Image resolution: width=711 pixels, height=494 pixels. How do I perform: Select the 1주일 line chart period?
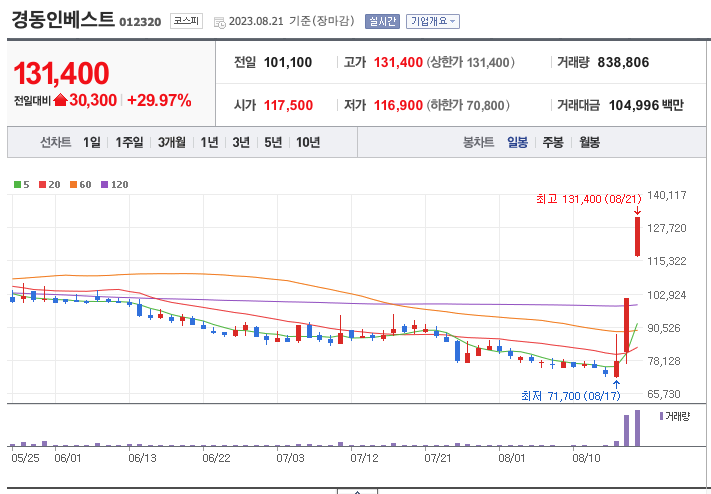(129, 142)
